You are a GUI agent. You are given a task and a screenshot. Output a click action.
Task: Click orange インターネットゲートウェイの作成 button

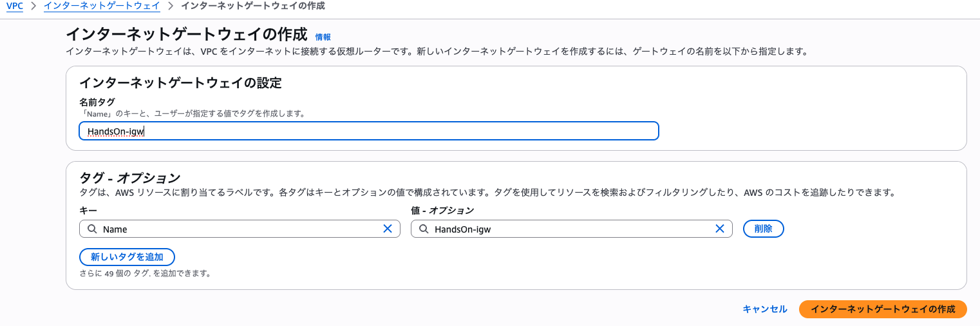coord(883,309)
